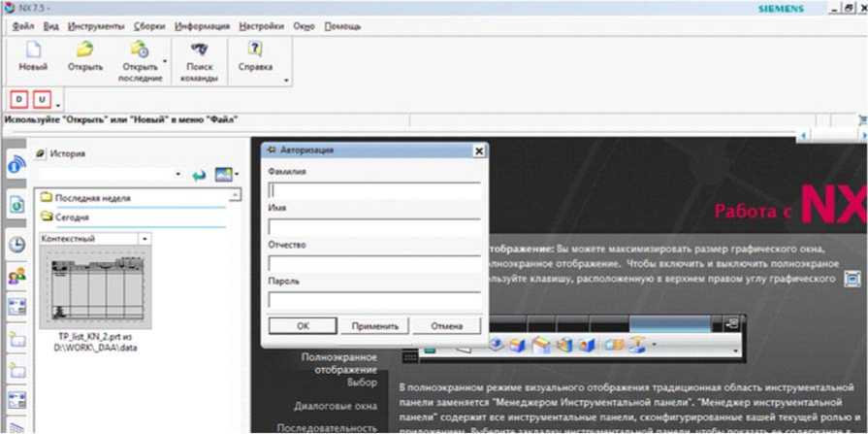Screen dimensions: 868x434
Task: Focus the Фамилия input field
Action: point(374,190)
